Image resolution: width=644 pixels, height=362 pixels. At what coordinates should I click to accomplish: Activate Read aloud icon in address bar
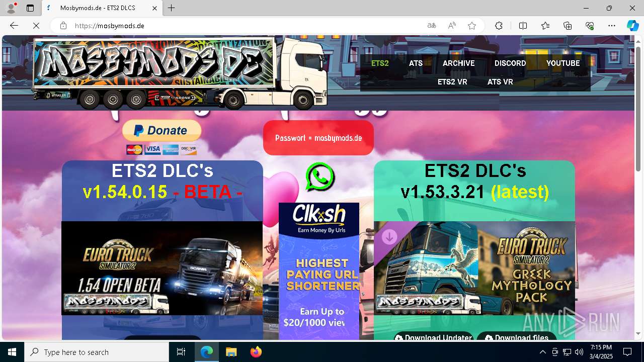[x=452, y=26]
